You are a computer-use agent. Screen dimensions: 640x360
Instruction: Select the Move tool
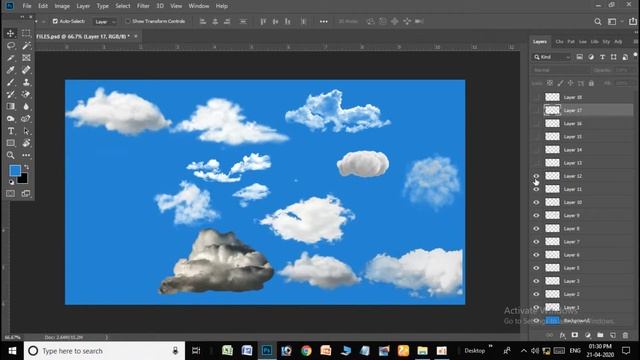click(11, 33)
